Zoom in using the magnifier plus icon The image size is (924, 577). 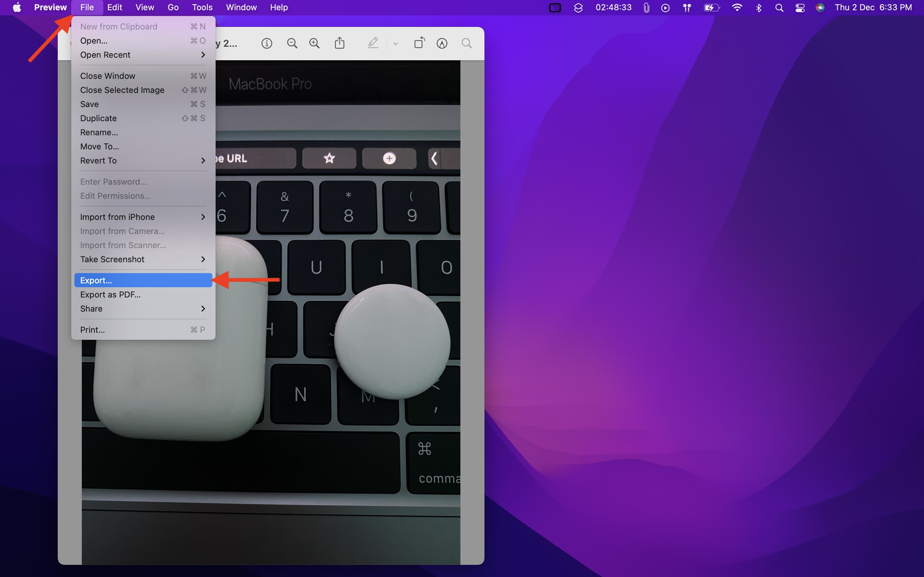click(314, 43)
